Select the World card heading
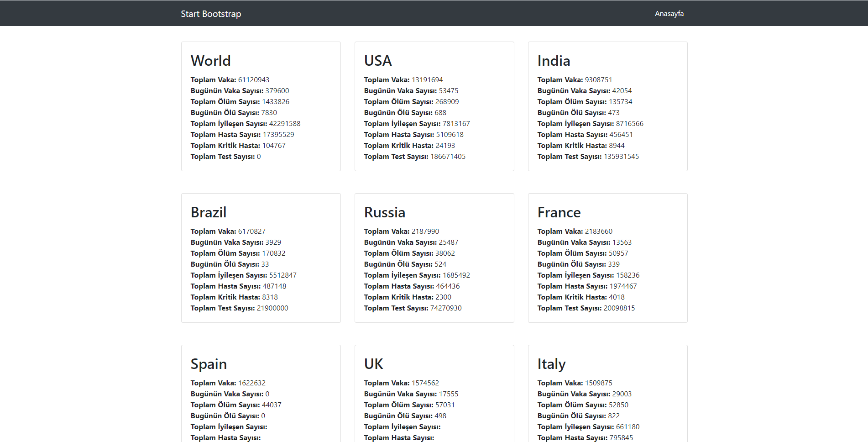This screenshot has height=442, width=868. pyautogui.click(x=211, y=61)
